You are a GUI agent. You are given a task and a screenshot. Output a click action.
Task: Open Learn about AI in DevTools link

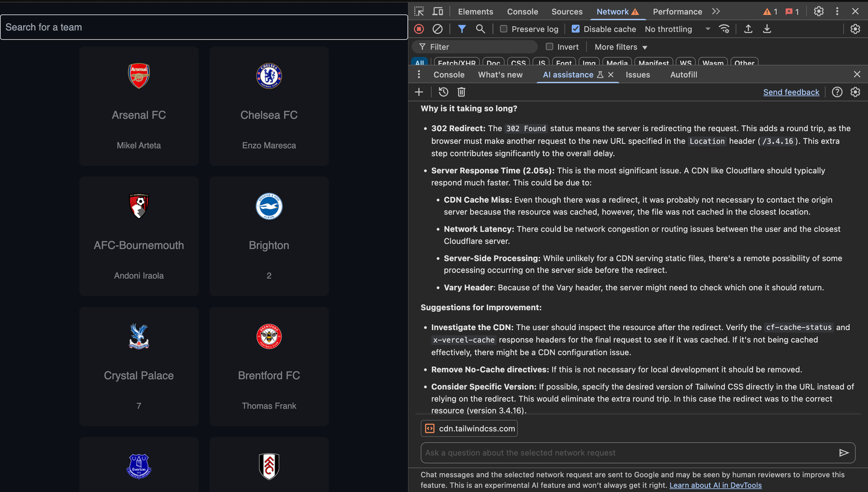(x=715, y=485)
